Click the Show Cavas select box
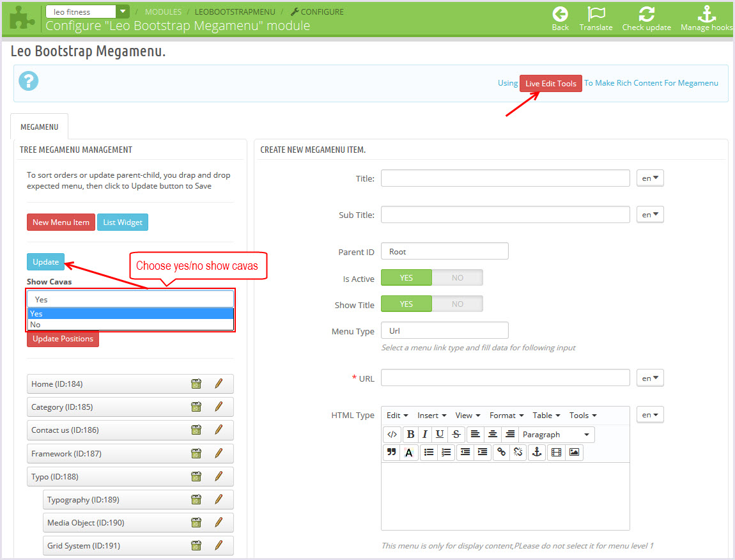735x560 pixels. click(130, 299)
